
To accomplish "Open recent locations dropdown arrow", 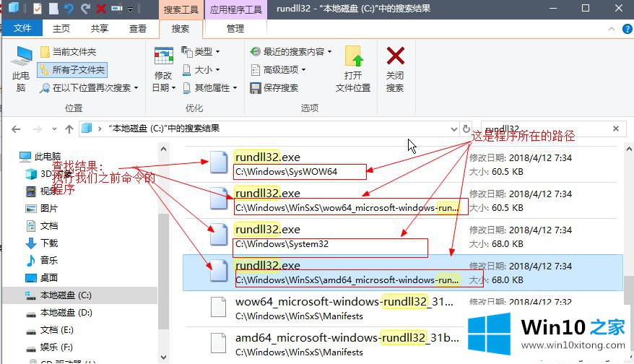I will point(54,129).
